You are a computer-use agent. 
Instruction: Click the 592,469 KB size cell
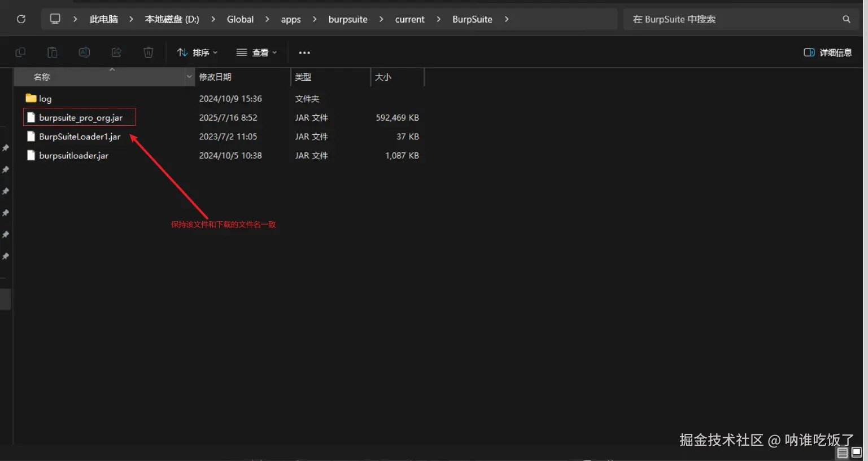click(x=397, y=117)
